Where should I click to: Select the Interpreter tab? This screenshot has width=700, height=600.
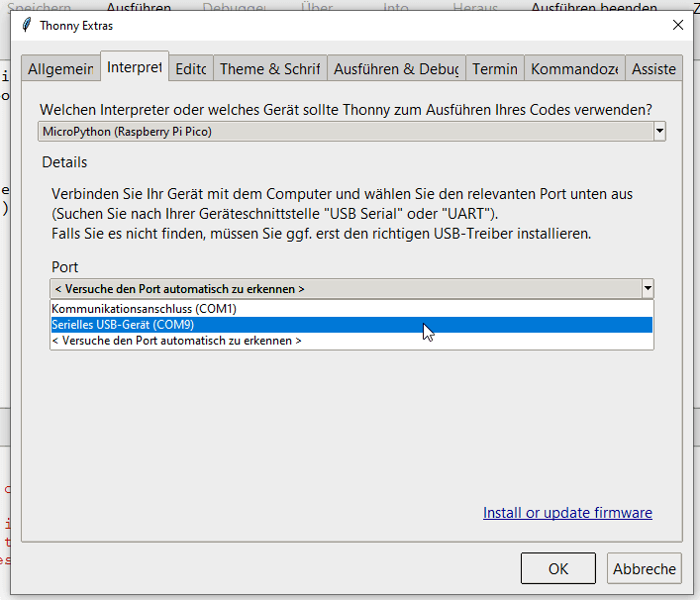(x=135, y=67)
